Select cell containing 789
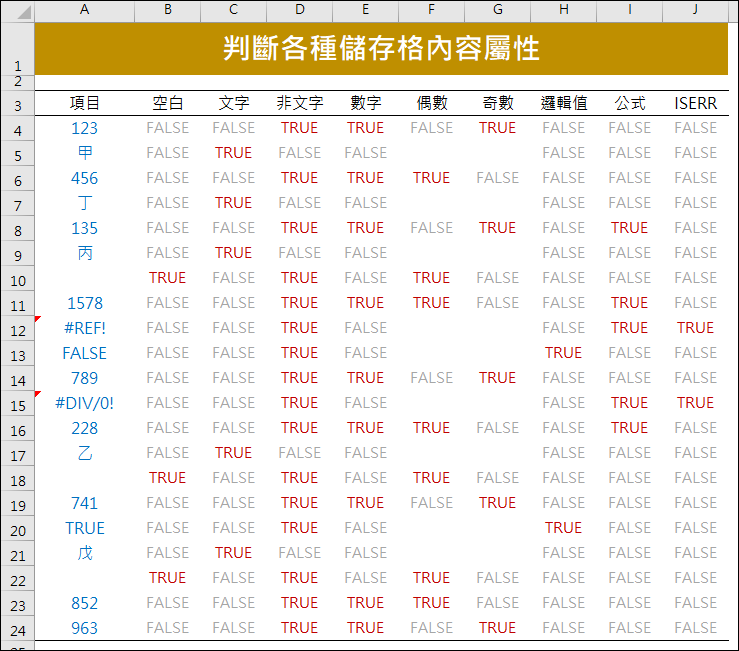Screen dimensions: 739x651 point(84,378)
